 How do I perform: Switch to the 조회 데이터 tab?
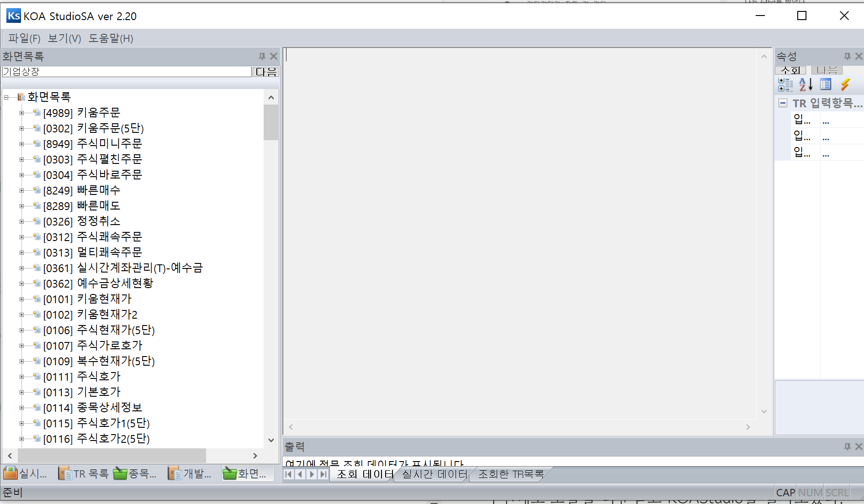(365, 474)
